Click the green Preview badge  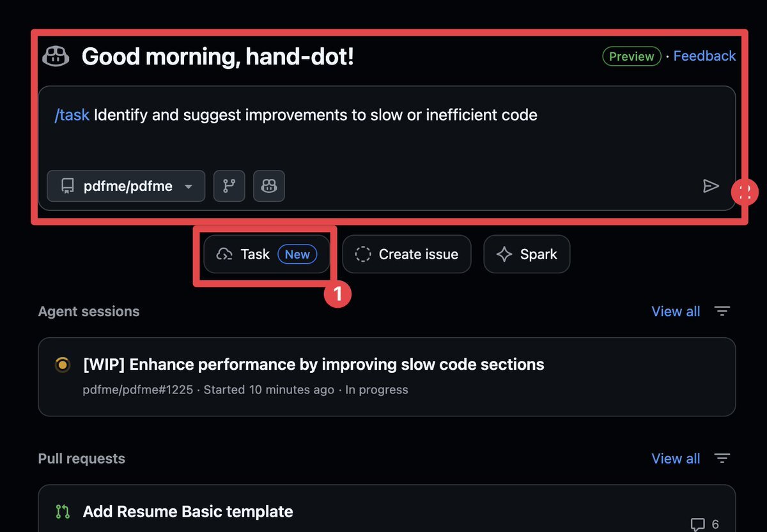pos(631,56)
